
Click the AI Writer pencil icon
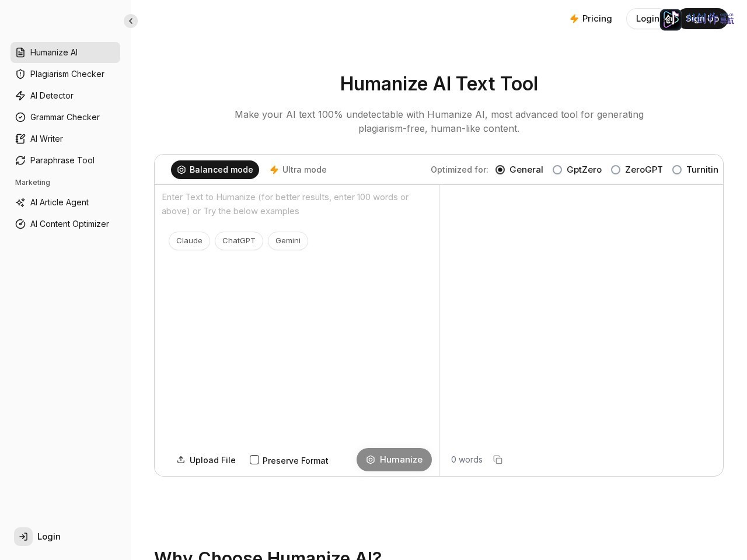(20, 139)
